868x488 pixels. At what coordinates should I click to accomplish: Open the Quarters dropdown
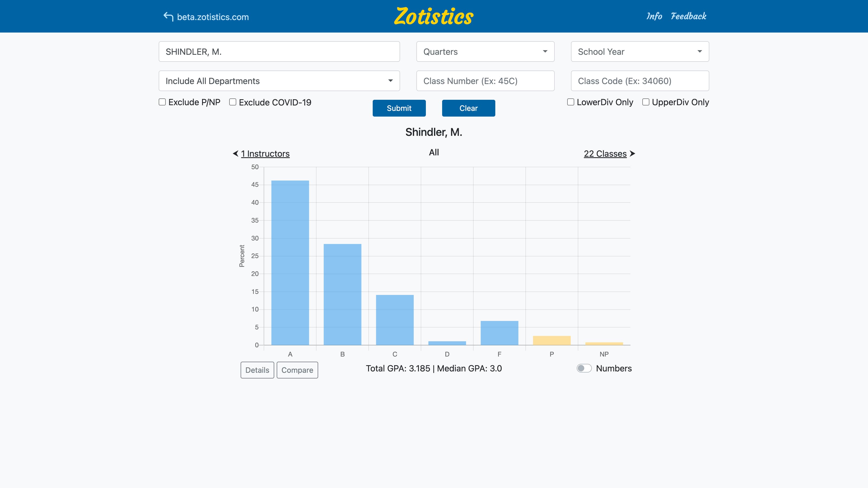(x=485, y=52)
